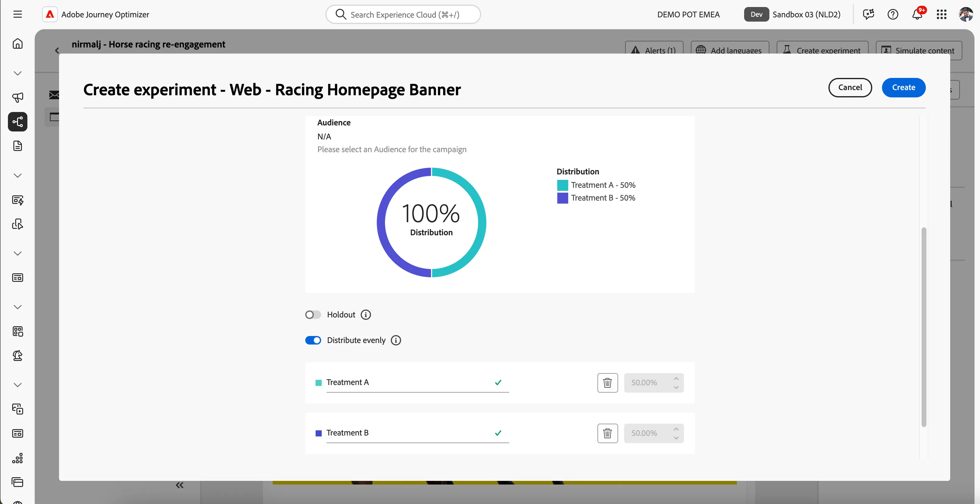Click info icon beside Distribute evenly
Screen dimensions: 980x504
(396, 340)
